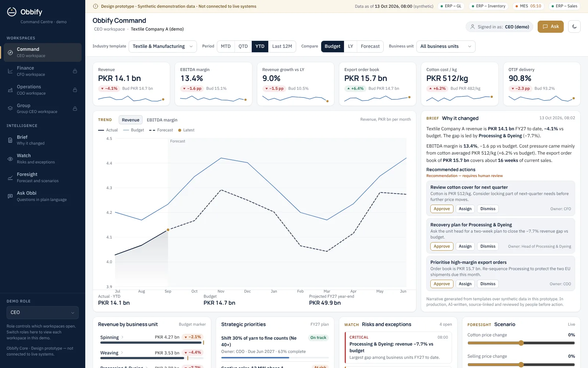
Task: Click the info icon in prototype banner
Action: click(96, 6)
